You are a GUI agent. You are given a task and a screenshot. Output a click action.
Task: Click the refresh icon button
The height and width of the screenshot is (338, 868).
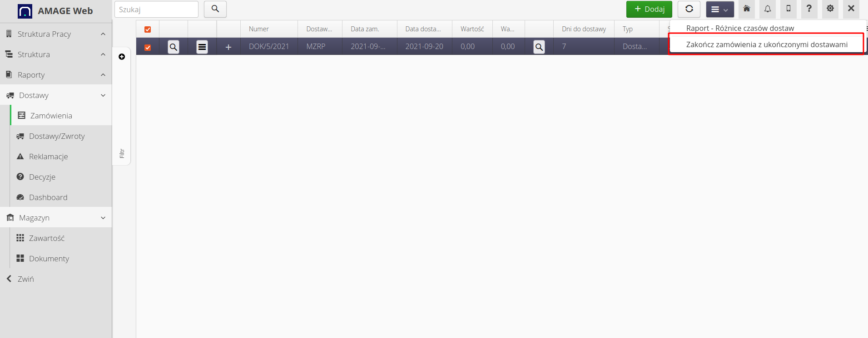coord(689,9)
